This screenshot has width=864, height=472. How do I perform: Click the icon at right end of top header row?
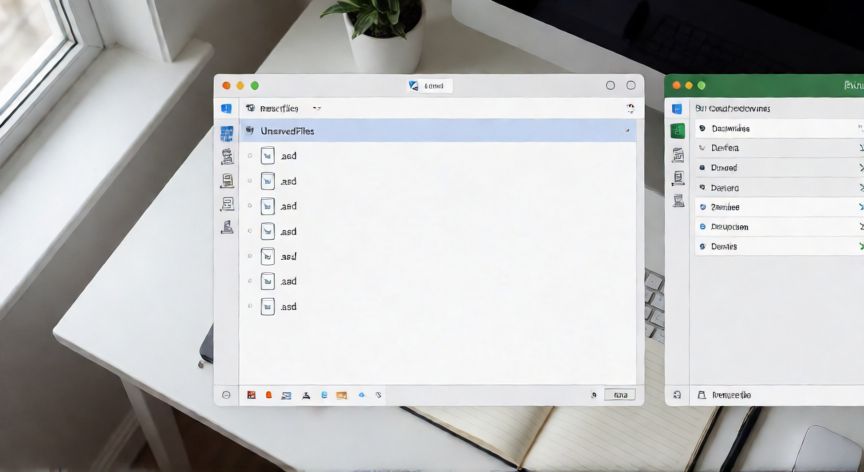(x=631, y=108)
